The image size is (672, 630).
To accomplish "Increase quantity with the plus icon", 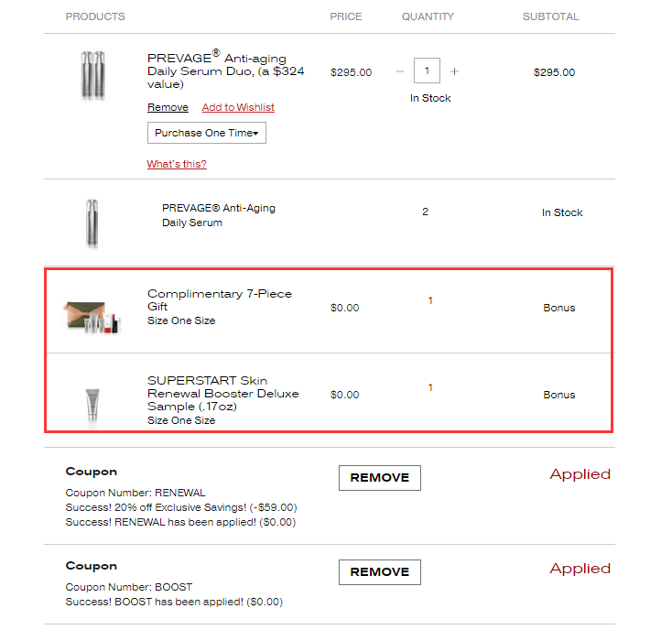I will [454, 71].
